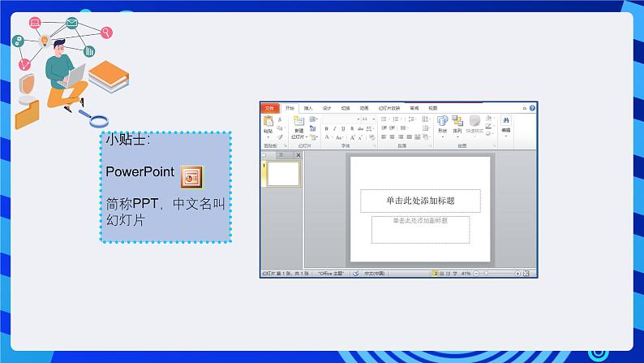Click the Copy icon in clipboard group

(280, 128)
